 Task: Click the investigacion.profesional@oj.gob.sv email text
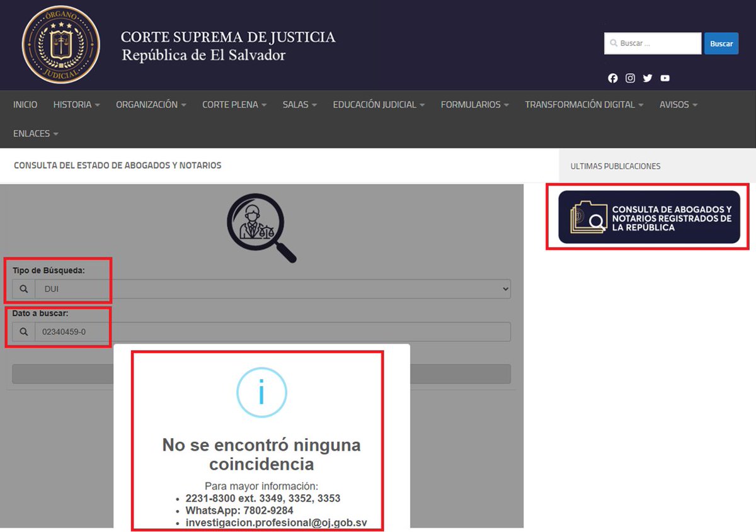pos(276,523)
